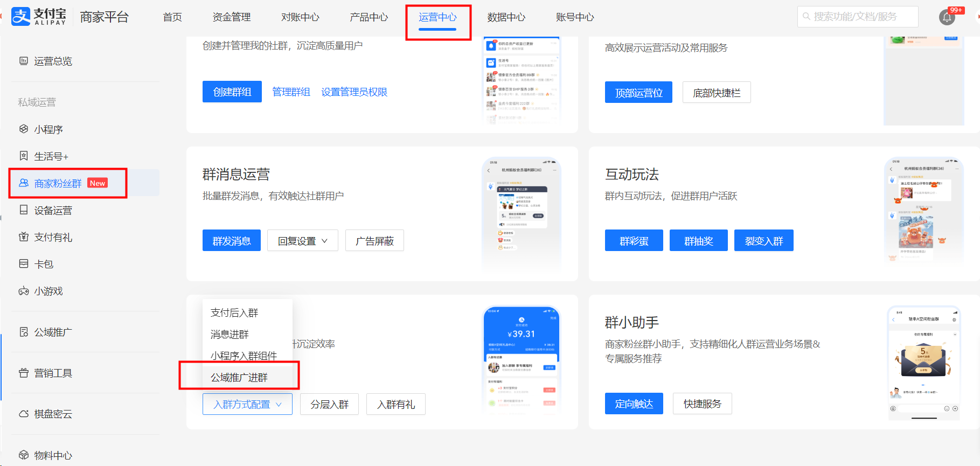Expand the 回复设置 dropdown
Screen dimensions: 980x466
(x=302, y=241)
